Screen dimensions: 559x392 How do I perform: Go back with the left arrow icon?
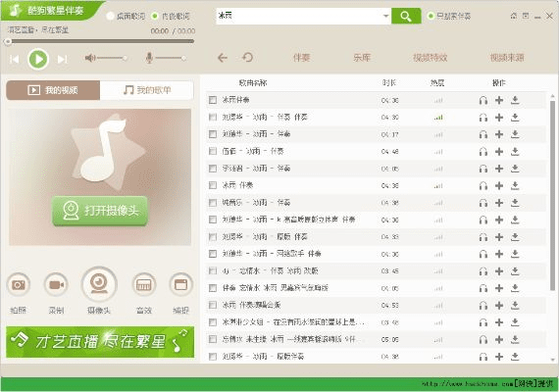pos(223,58)
